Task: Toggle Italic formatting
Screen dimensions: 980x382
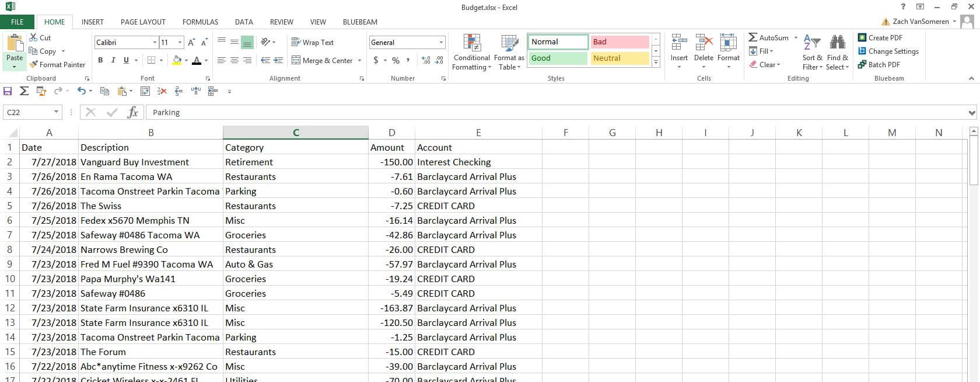Action: pyautogui.click(x=113, y=60)
